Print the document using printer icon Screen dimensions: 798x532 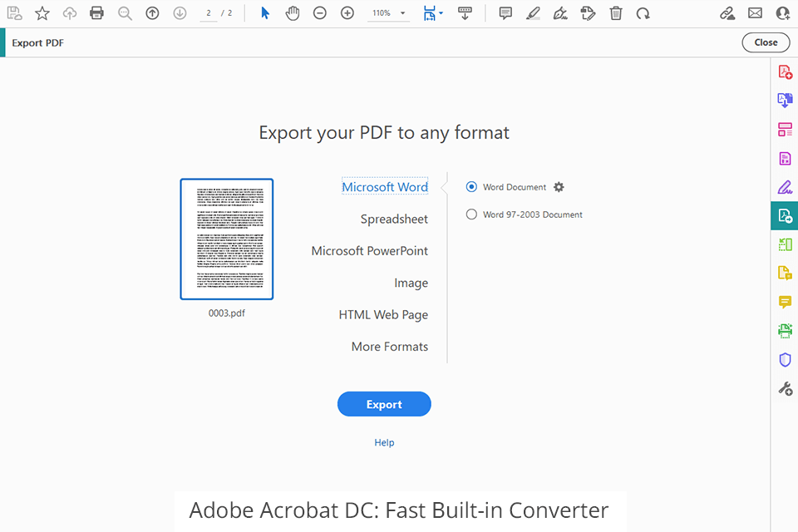coord(96,13)
